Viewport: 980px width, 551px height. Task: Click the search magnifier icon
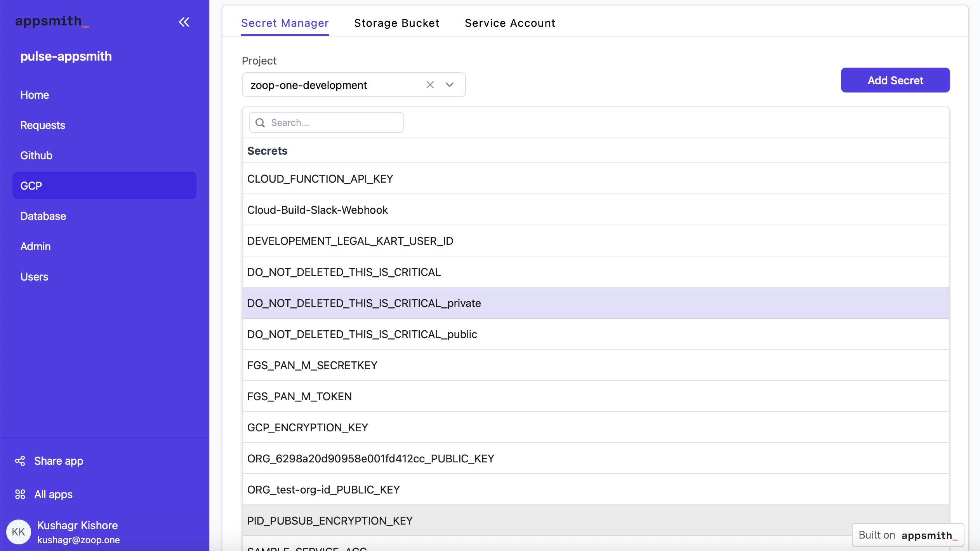(260, 123)
